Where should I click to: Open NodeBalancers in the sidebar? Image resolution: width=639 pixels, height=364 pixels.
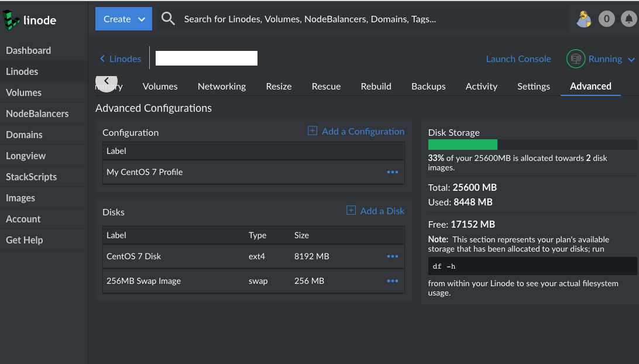(x=44, y=114)
